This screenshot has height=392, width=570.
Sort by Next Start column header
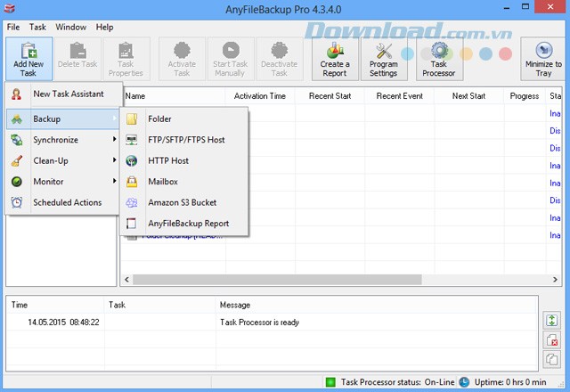pos(469,96)
